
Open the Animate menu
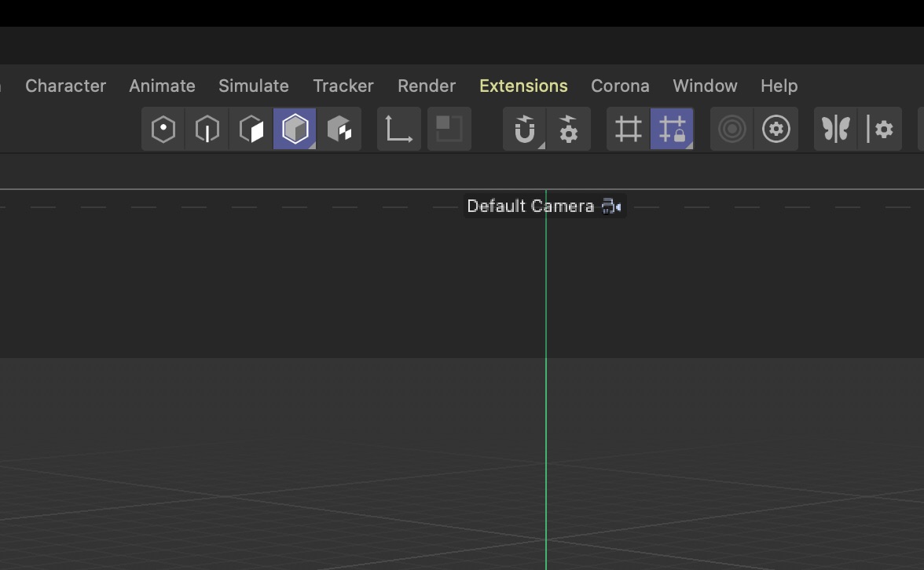coord(162,86)
